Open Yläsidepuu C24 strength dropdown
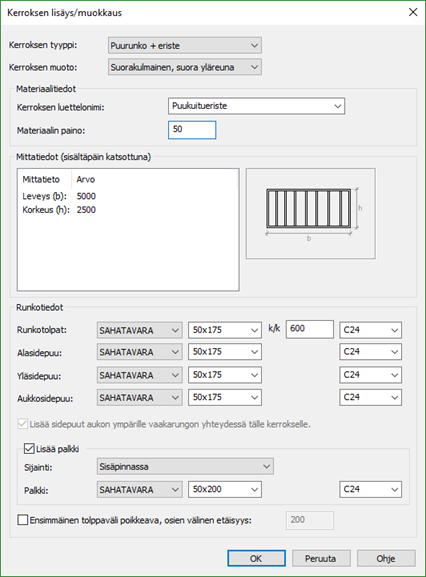Viewport: 426px width, 577px height. click(370, 375)
